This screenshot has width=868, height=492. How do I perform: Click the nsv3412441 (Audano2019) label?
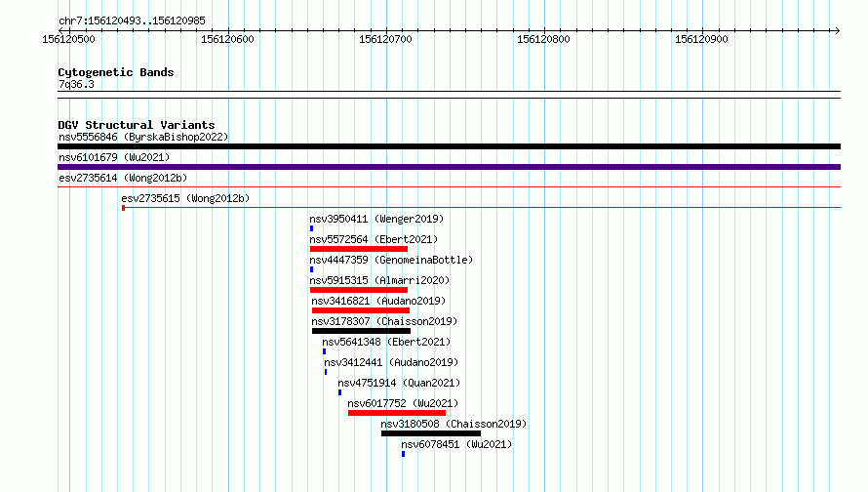point(391,362)
